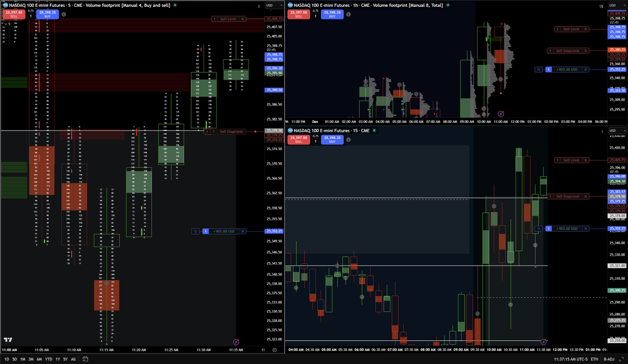Open USD currency dropdown on 1h chart
Screen dimensions: 628x364
click(x=618, y=6)
